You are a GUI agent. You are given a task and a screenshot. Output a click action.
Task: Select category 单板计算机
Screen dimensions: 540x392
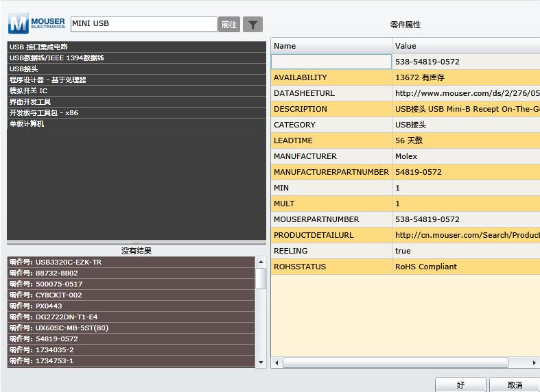click(x=137, y=124)
